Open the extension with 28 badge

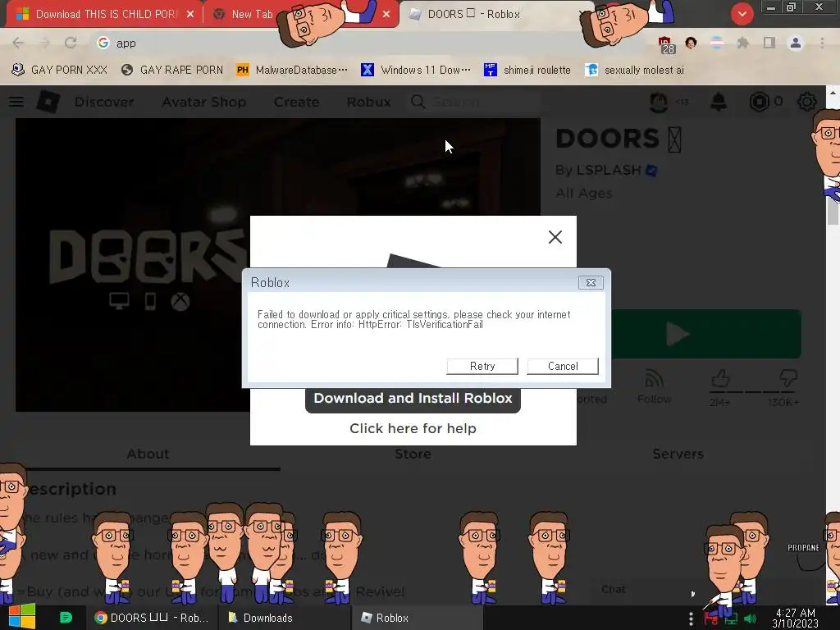665,44
